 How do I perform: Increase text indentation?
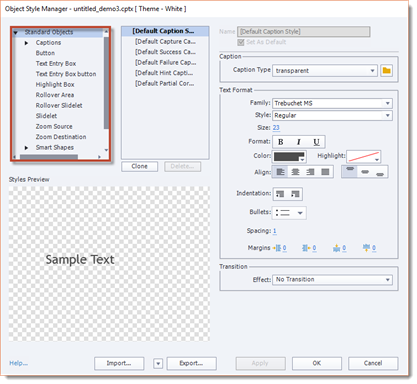(x=295, y=194)
